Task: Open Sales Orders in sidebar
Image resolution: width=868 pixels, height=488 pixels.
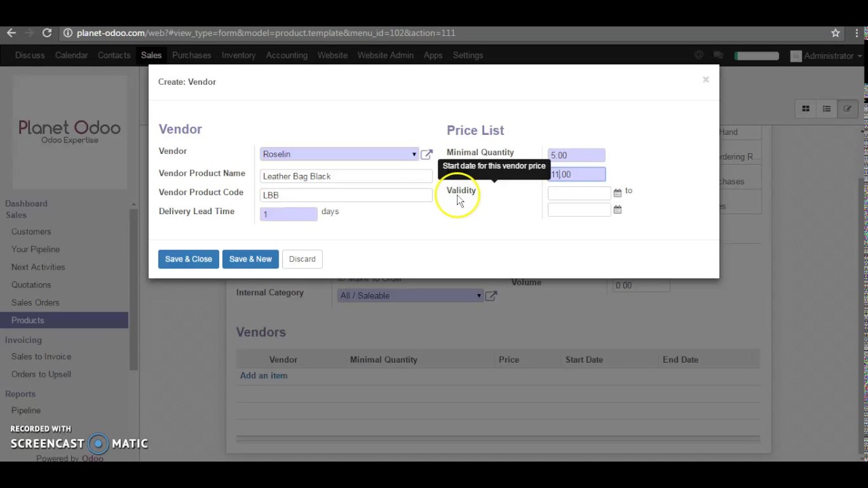Action: pyautogui.click(x=35, y=302)
